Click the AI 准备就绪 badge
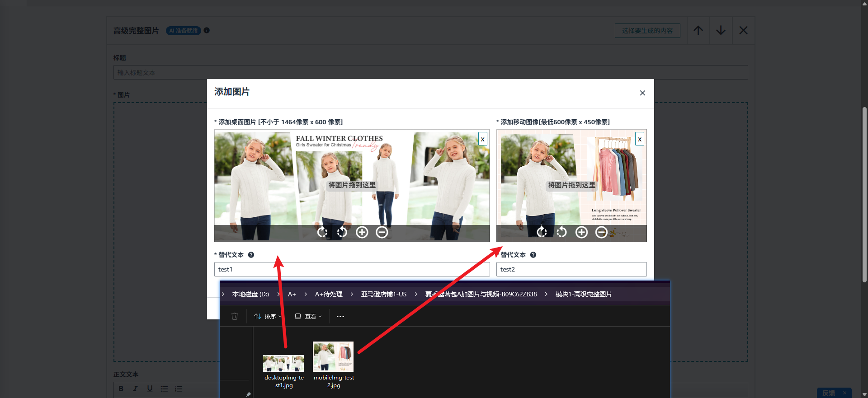Image resolution: width=868 pixels, height=398 pixels. pyautogui.click(x=184, y=31)
